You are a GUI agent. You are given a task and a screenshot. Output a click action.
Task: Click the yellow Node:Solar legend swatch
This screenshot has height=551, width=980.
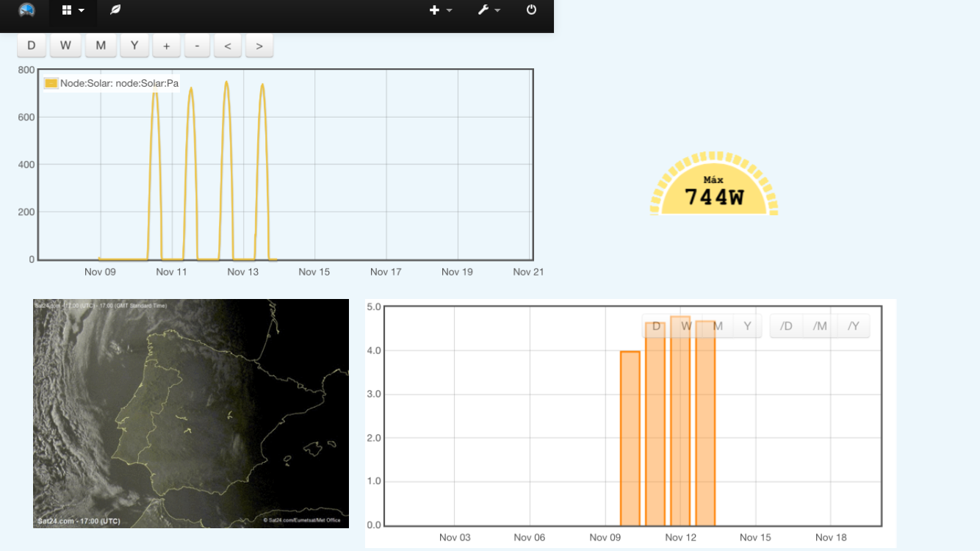(51, 84)
